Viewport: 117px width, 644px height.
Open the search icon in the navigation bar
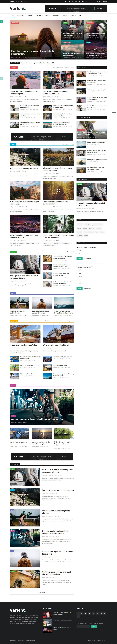click(x=107, y=16)
